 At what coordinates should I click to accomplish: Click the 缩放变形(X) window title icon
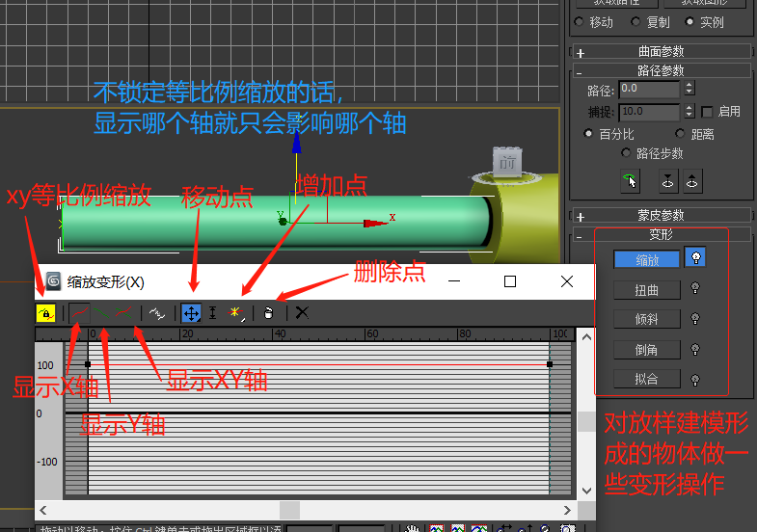pyautogui.click(x=53, y=281)
